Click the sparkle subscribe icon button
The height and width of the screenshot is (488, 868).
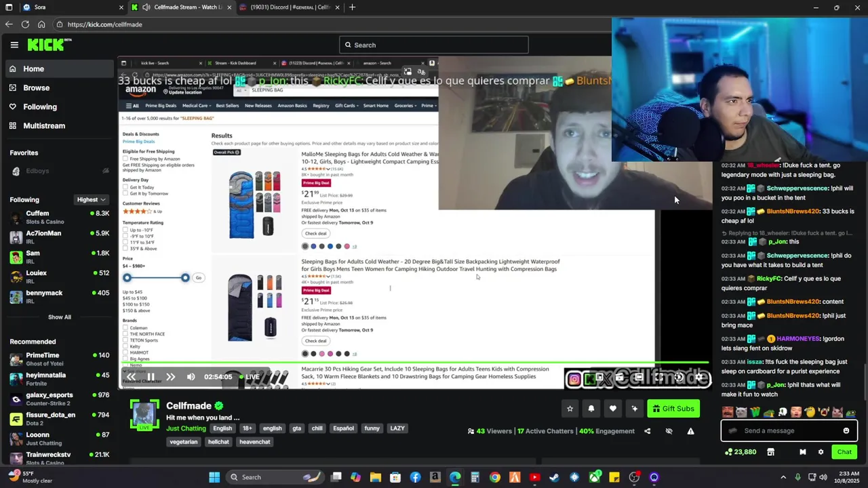pyautogui.click(x=635, y=409)
